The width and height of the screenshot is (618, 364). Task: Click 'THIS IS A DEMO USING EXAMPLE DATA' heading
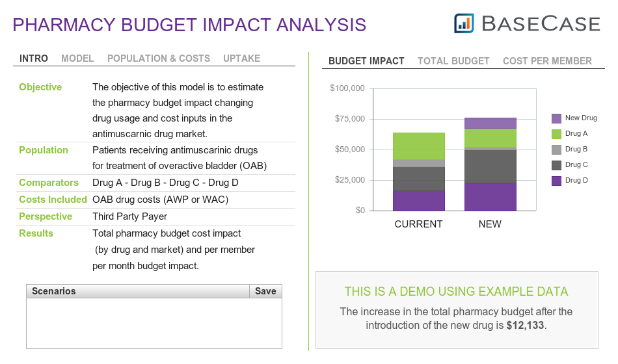[457, 291]
